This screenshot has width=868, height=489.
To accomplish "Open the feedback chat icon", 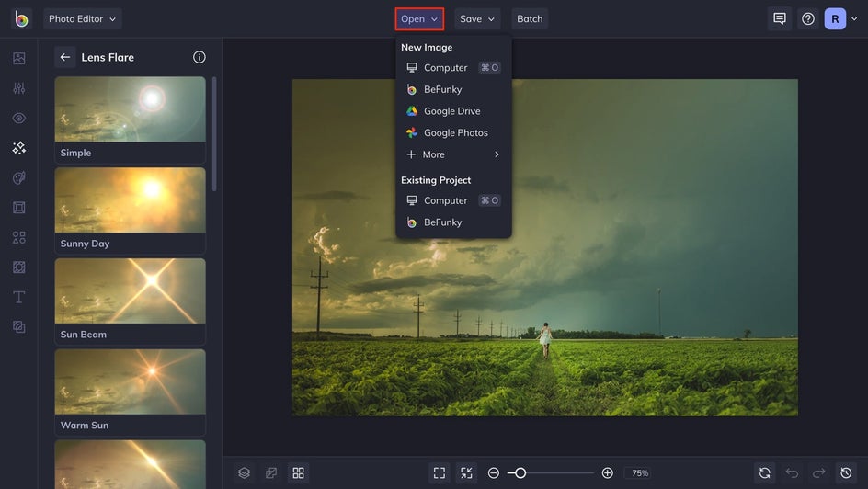I will (x=780, y=18).
